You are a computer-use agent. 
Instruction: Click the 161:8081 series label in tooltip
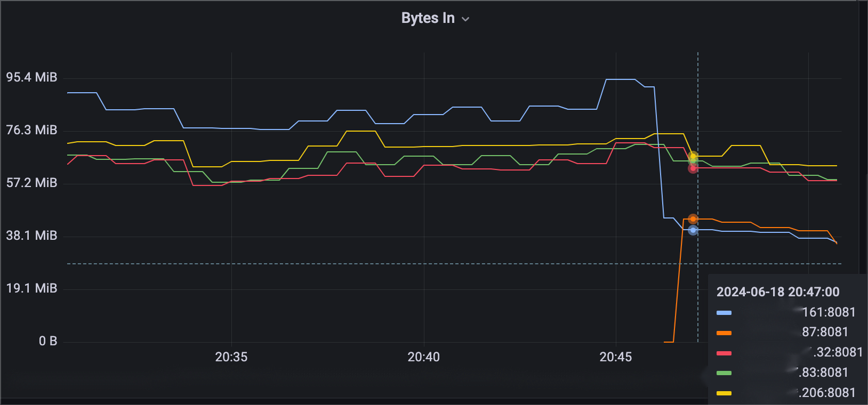[x=829, y=312]
